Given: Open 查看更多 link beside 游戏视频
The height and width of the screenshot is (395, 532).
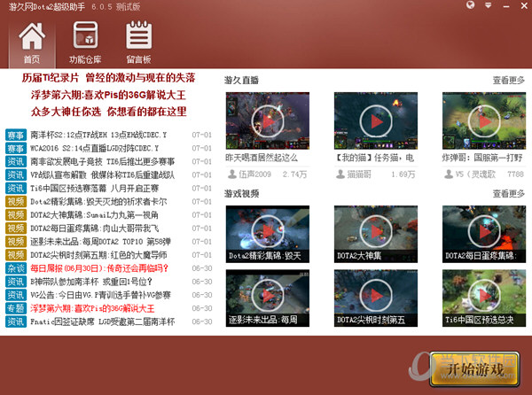Looking at the screenshot, I should tap(509, 194).
